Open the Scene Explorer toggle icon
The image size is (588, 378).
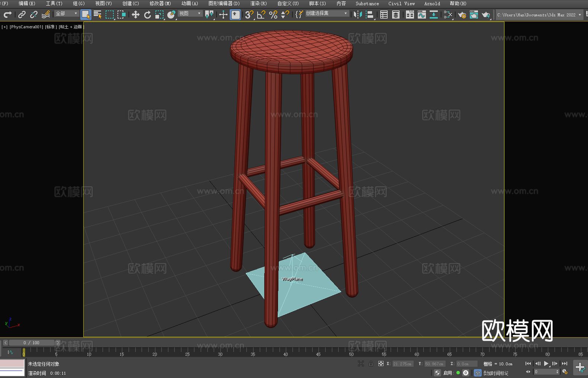[384, 14]
